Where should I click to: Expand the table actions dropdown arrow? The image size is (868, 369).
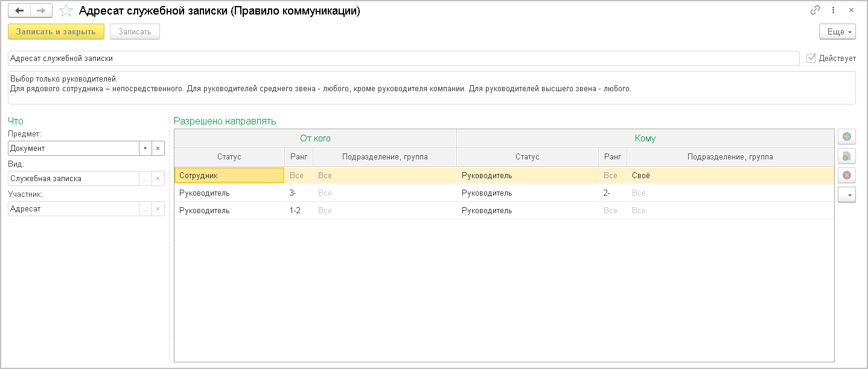[x=846, y=194]
